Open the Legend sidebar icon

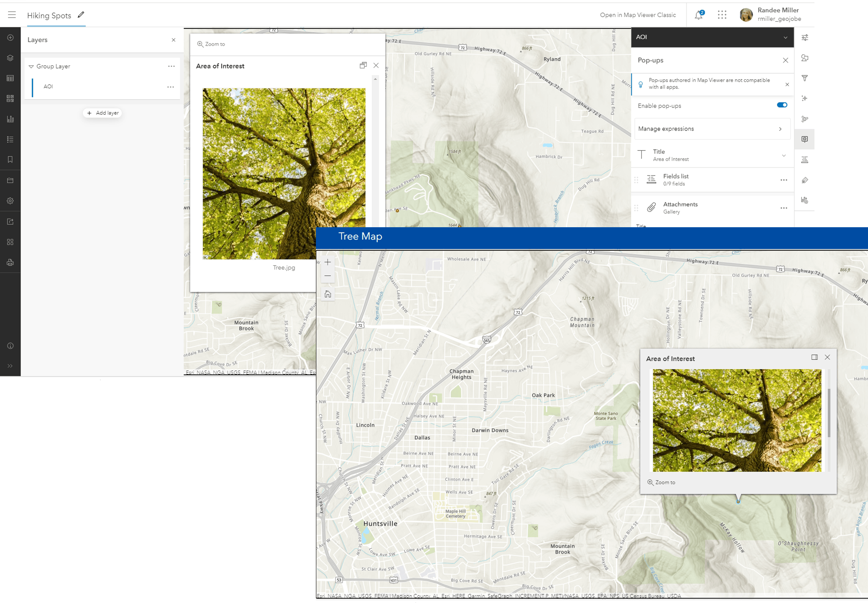click(x=10, y=139)
